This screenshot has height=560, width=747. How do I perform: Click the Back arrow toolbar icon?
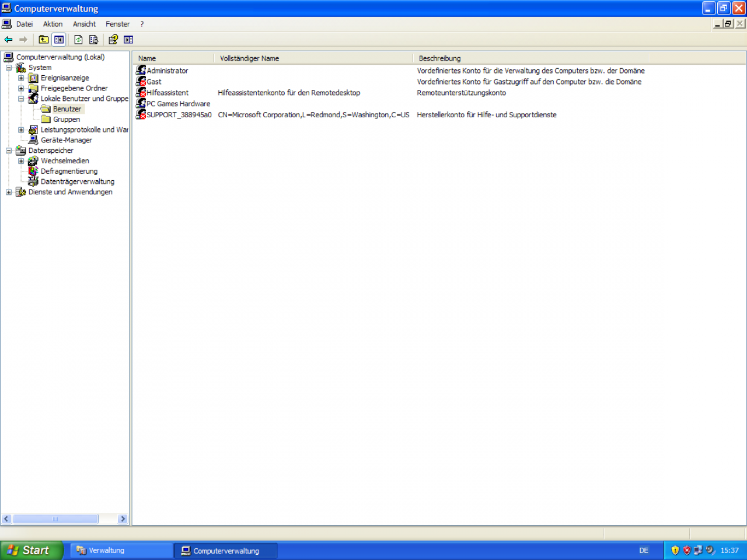[9, 40]
